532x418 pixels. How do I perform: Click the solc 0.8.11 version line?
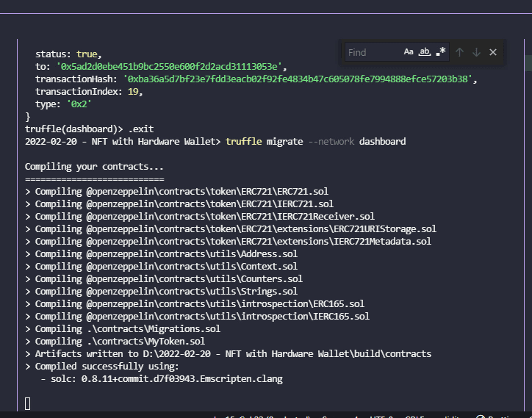point(162,379)
